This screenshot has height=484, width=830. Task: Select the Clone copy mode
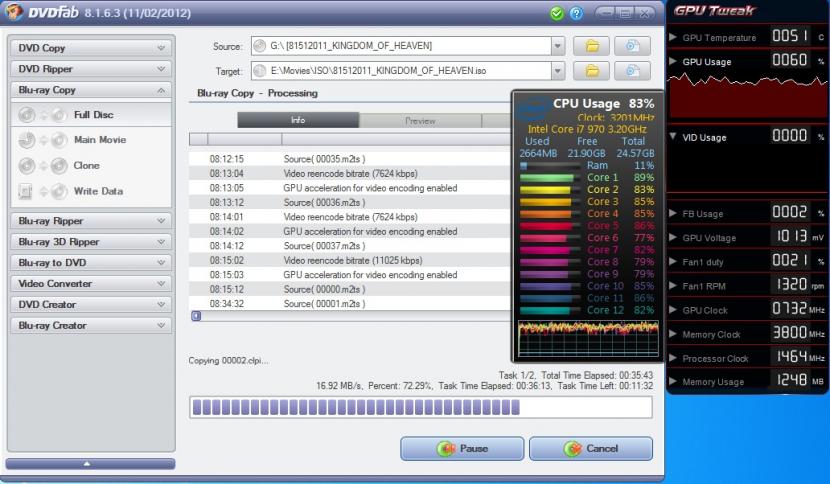91,165
